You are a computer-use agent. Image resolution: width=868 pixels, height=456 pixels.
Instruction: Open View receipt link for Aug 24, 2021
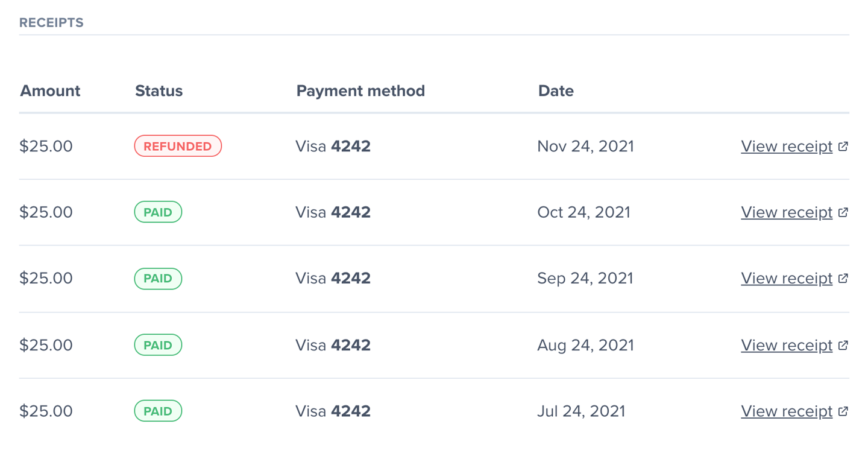pos(786,345)
